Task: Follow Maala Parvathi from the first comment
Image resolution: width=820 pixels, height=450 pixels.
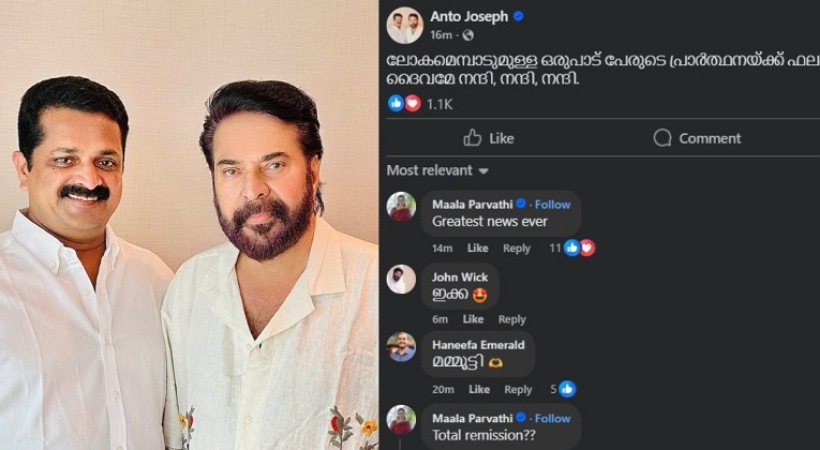Action: (x=552, y=205)
